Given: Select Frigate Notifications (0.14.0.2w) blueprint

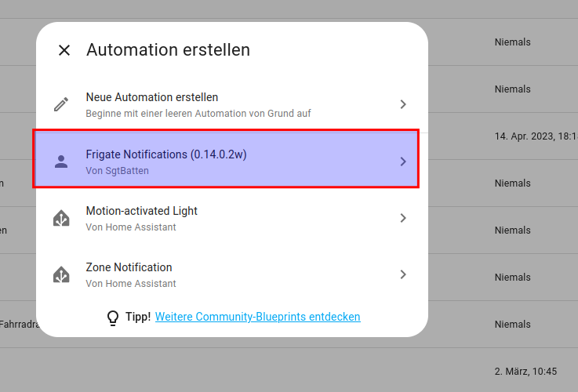Looking at the screenshot, I should click(x=166, y=154).
